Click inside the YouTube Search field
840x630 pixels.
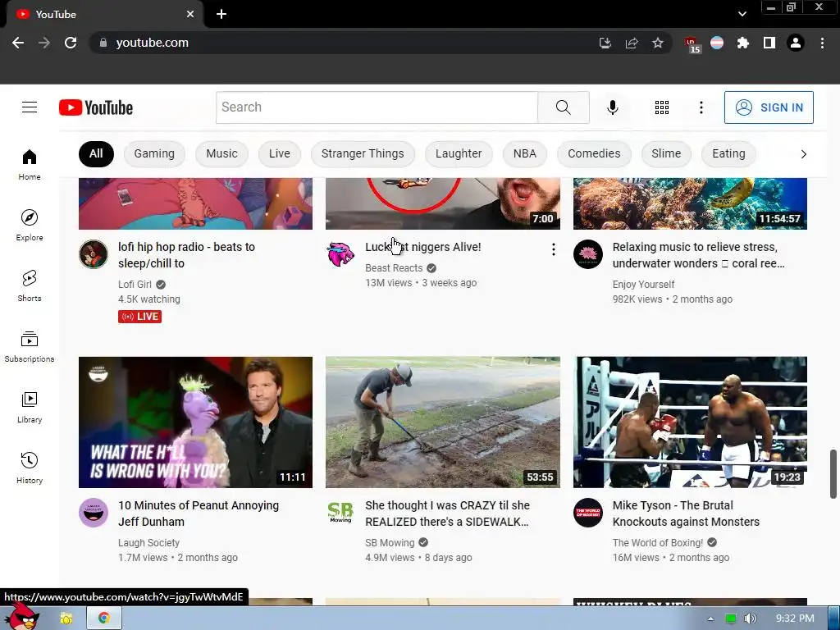(x=377, y=107)
